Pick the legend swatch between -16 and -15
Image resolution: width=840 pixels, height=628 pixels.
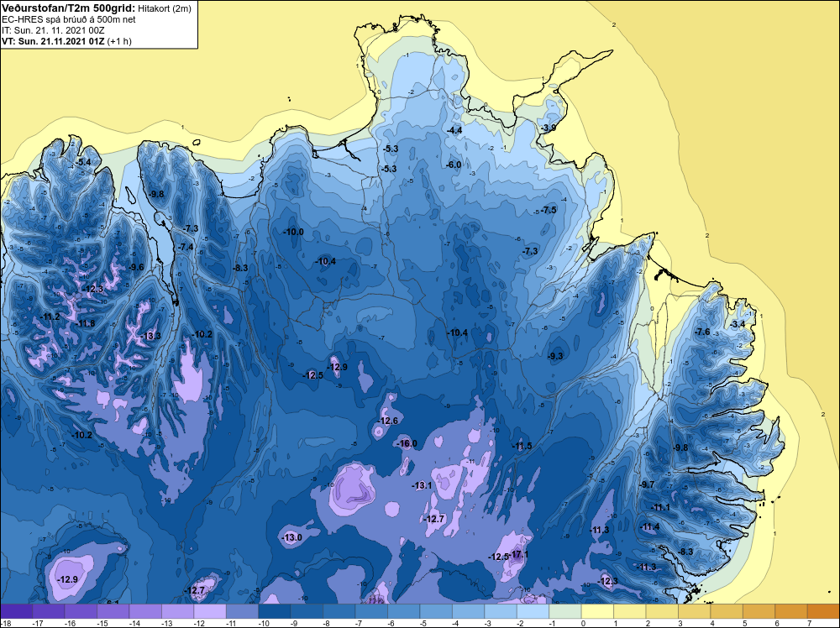tap(81, 611)
